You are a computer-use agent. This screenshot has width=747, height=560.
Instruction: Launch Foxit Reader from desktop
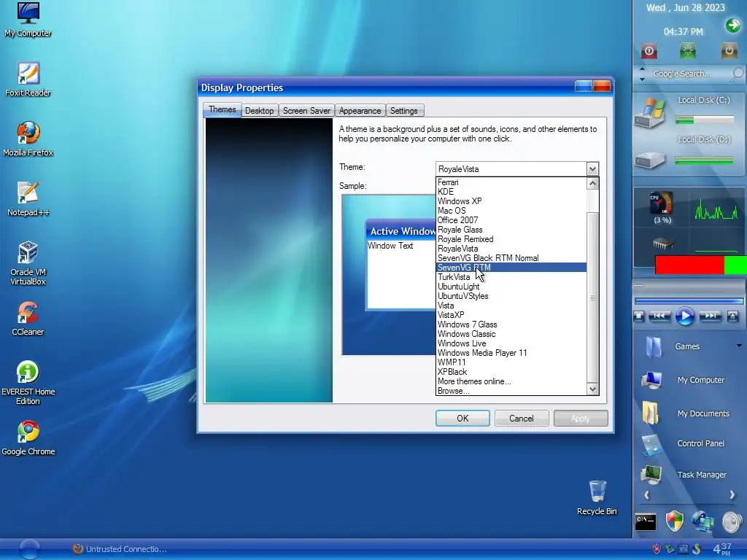pos(28,79)
